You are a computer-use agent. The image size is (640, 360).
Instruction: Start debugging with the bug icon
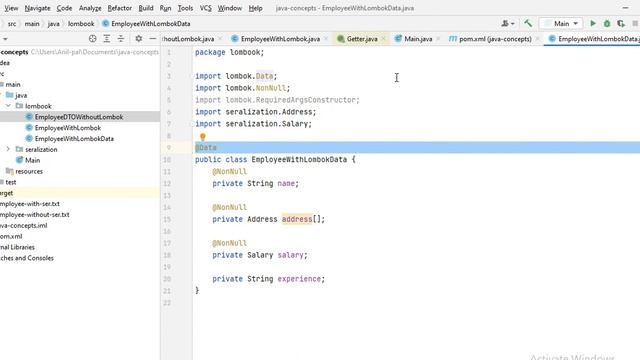(x=607, y=24)
